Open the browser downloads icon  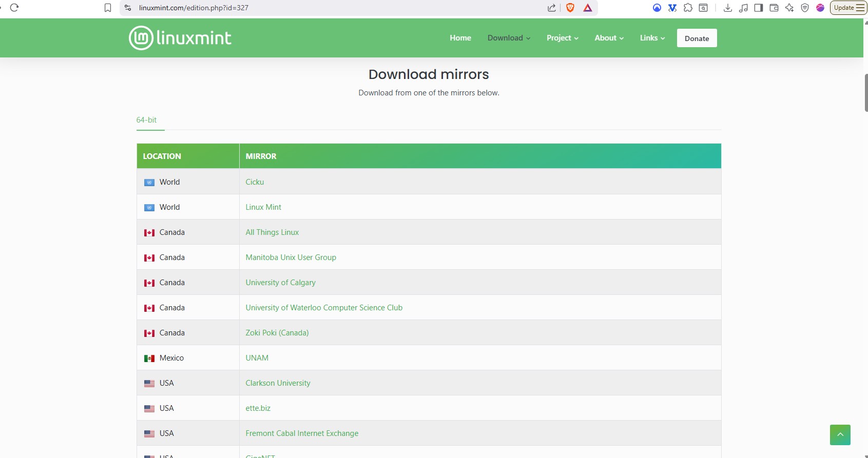tap(727, 8)
